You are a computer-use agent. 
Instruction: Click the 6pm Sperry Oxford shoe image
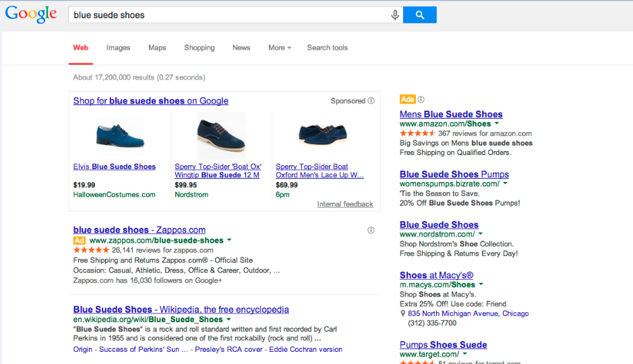click(x=322, y=134)
